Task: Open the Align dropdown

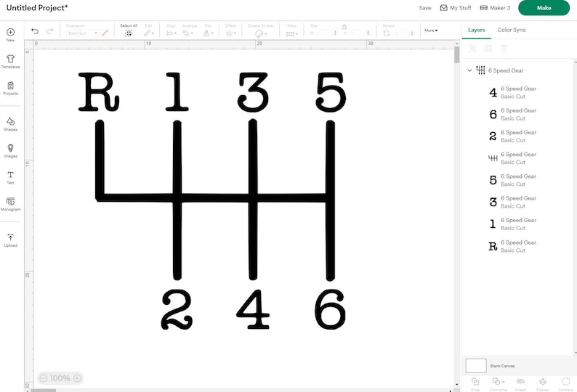Action: (171, 33)
